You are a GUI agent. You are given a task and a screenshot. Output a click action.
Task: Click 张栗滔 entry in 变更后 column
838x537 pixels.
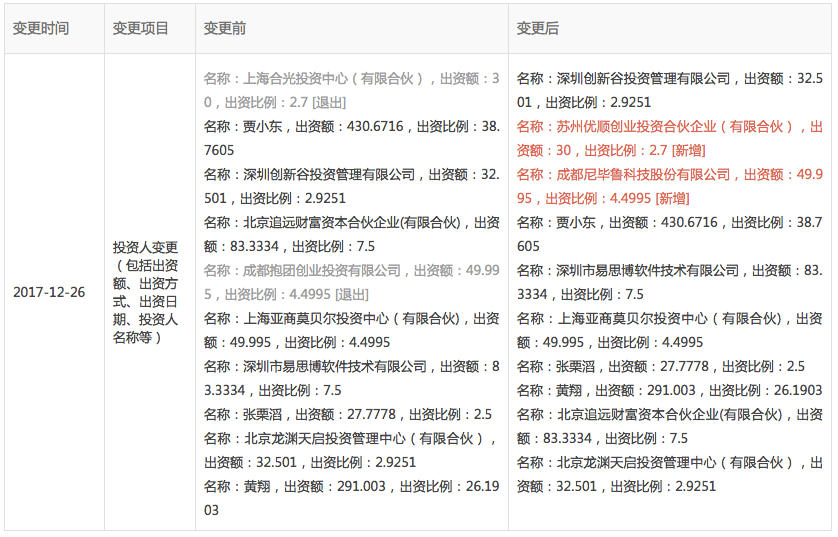pyautogui.click(x=661, y=367)
